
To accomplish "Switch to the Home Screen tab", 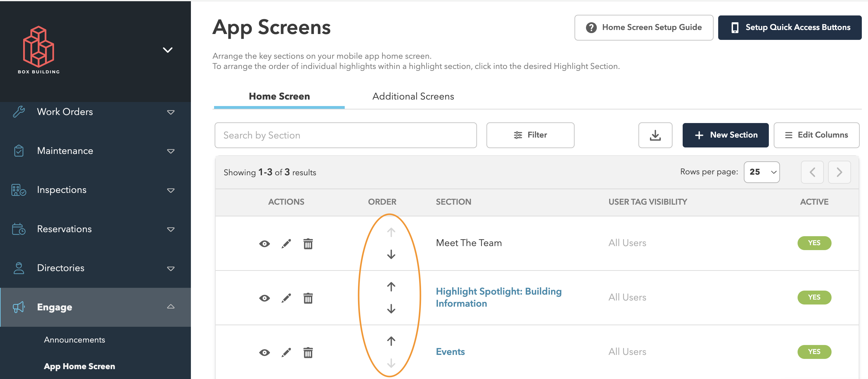I will (279, 96).
